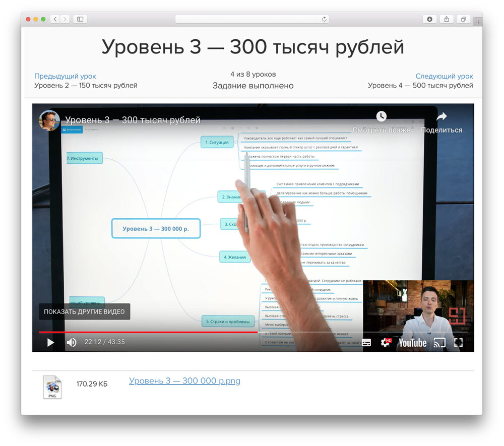Reload the page with the refresh icon
The height and width of the screenshot is (446, 504).
324,19
